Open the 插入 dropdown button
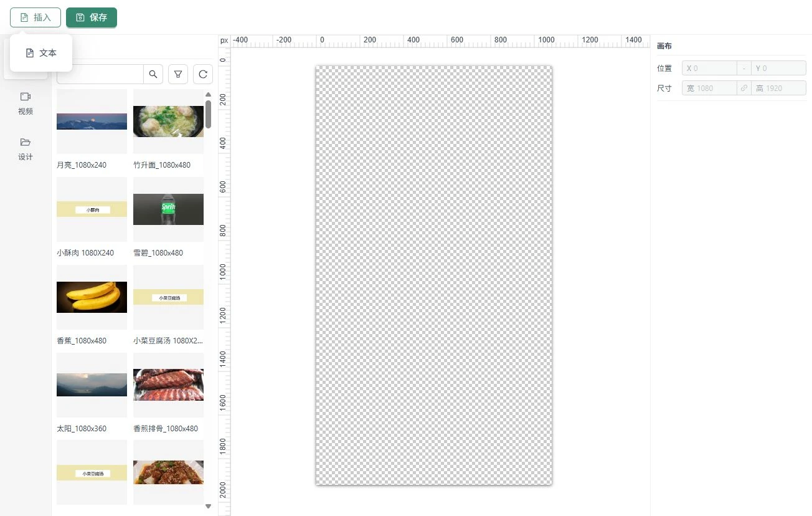 35,17
